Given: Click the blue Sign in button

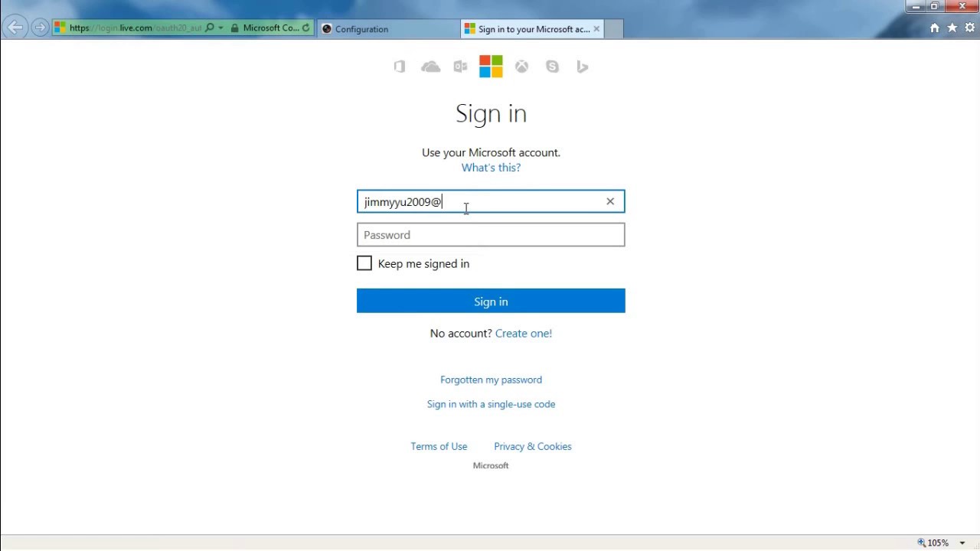Looking at the screenshot, I should coord(491,301).
